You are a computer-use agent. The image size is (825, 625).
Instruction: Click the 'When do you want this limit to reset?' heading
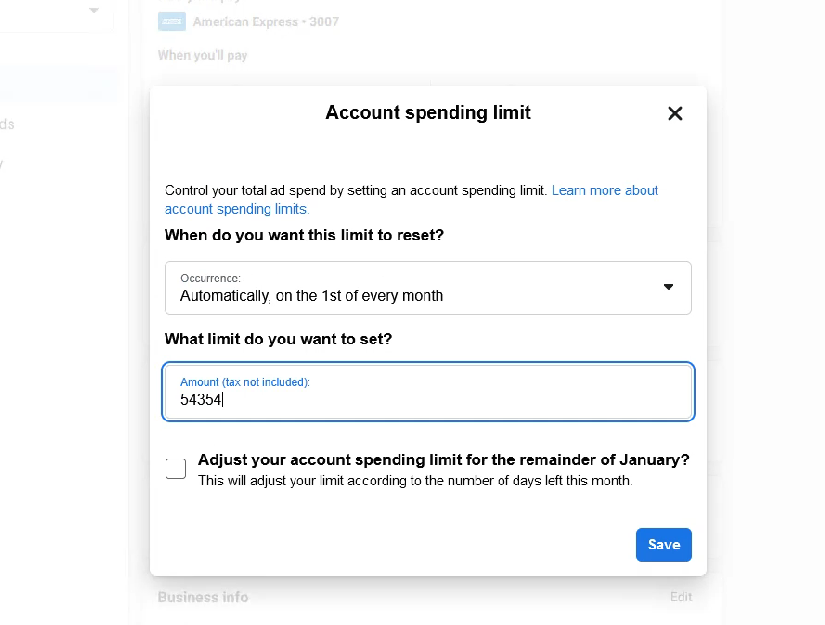(x=304, y=236)
